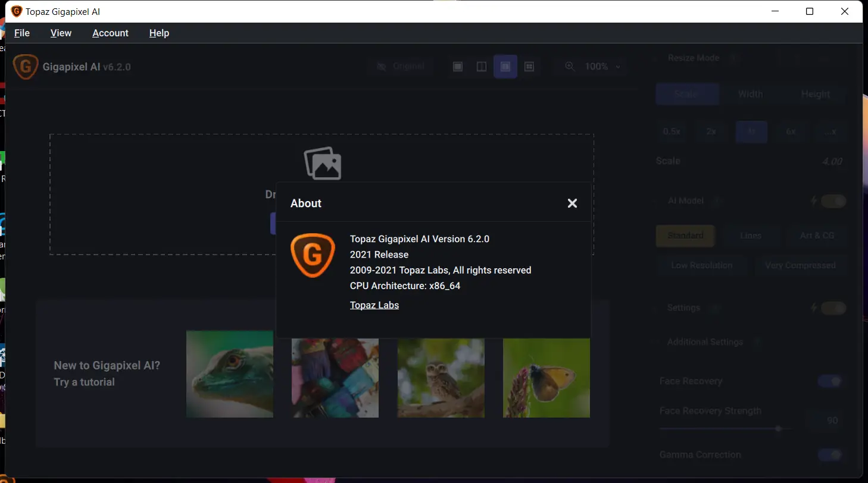Choose the highlighted 4x scale option
This screenshot has height=483, width=868.
pyautogui.click(x=751, y=131)
